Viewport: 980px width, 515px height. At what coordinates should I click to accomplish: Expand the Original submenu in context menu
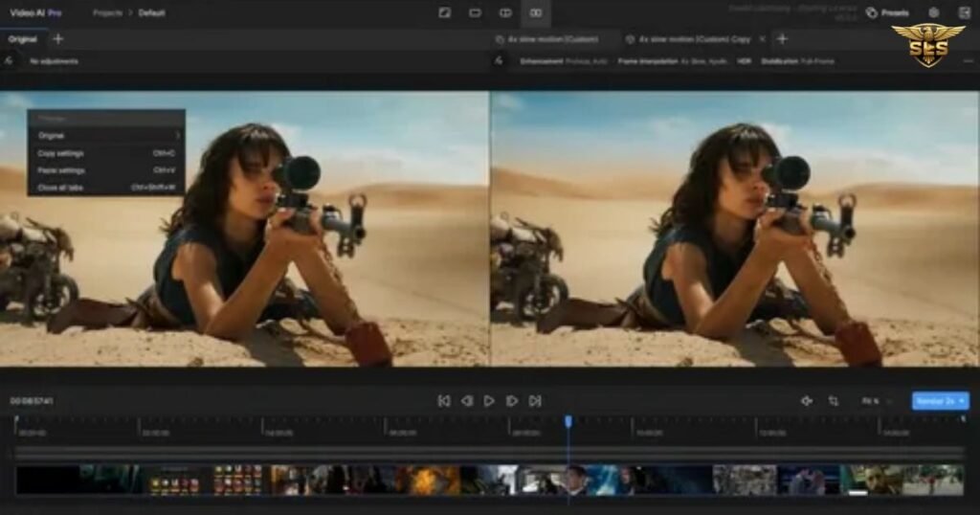tap(105, 136)
